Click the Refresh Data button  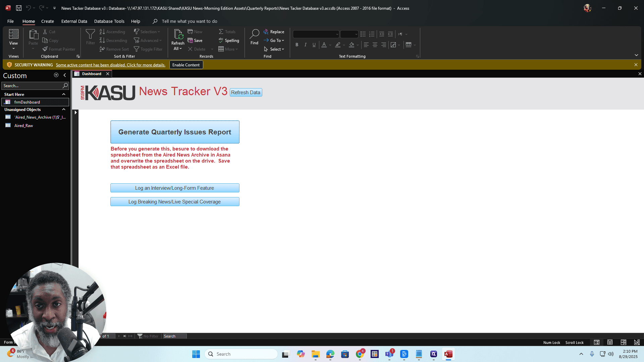pos(246,93)
